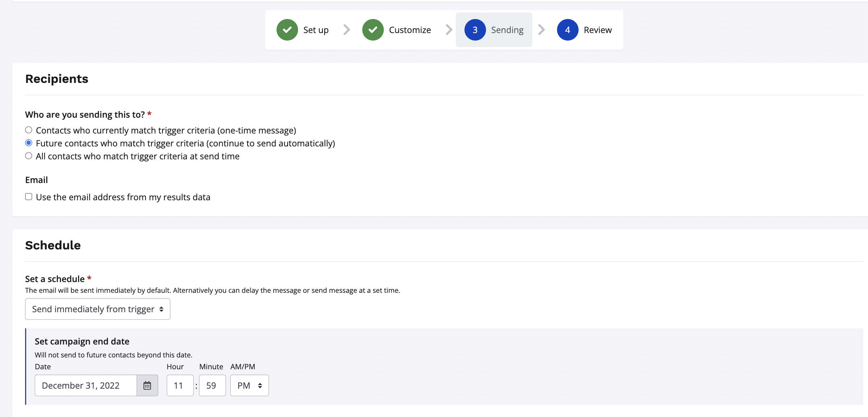Check Use the email address from results data
Image resolution: width=868 pixels, height=417 pixels.
pos(29,197)
